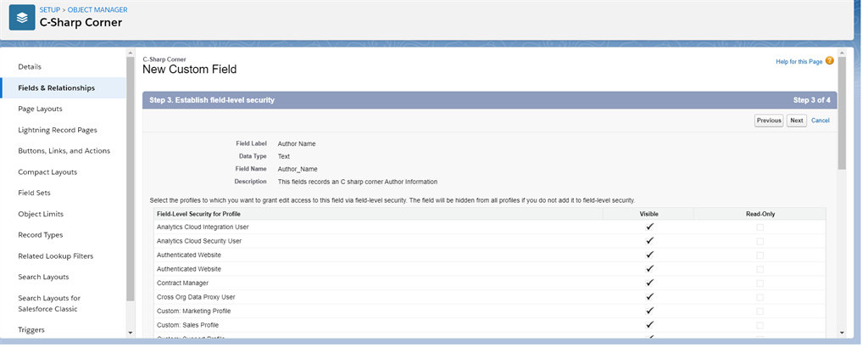Toggle Visible for Analytics Cloud Integration User
The height and width of the screenshot is (348, 868).
[650, 227]
